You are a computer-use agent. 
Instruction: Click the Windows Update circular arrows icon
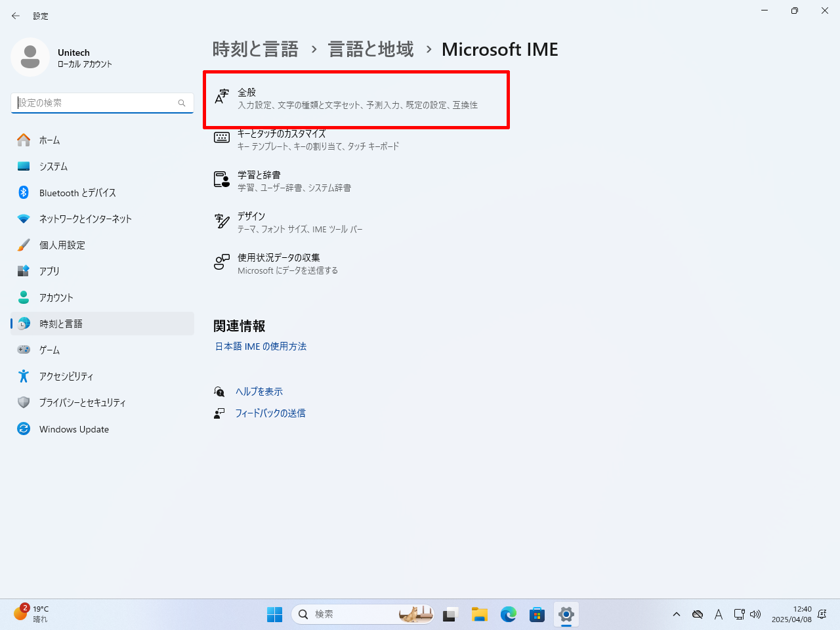24,429
